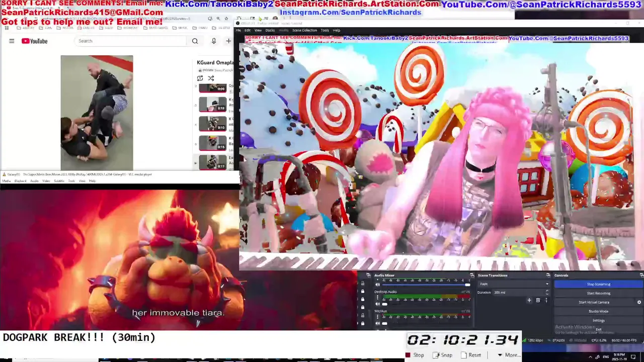The image size is (644, 362).
Task: Adjust the top mixer channel volume slider
Action: [426, 285]
